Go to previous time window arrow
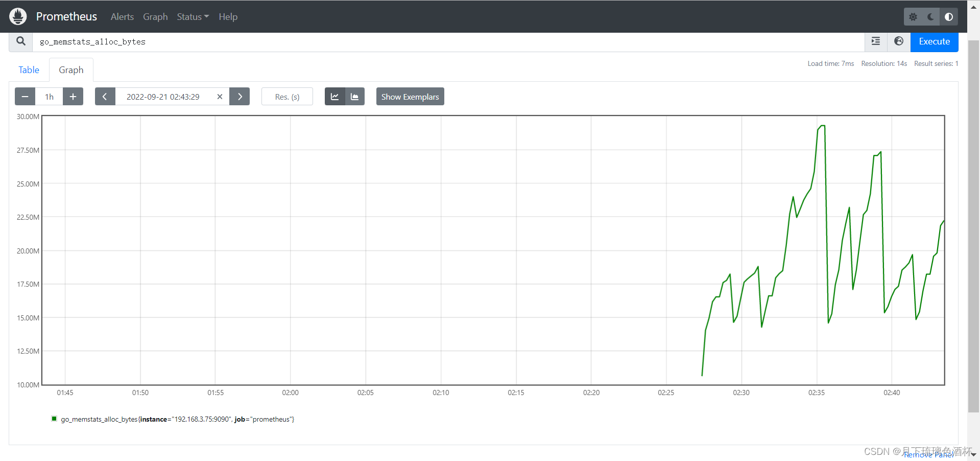This screenshot has height=461, width=980. (105, 97)
